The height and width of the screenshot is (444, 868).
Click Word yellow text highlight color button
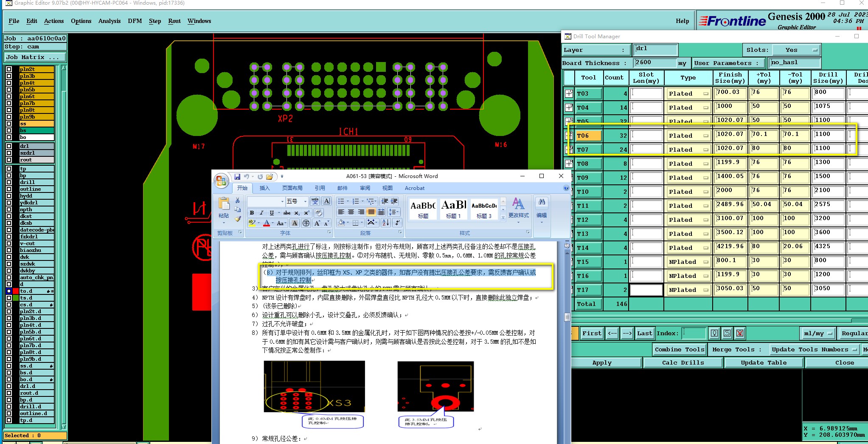pyautogui.click(x=252, y=223)
